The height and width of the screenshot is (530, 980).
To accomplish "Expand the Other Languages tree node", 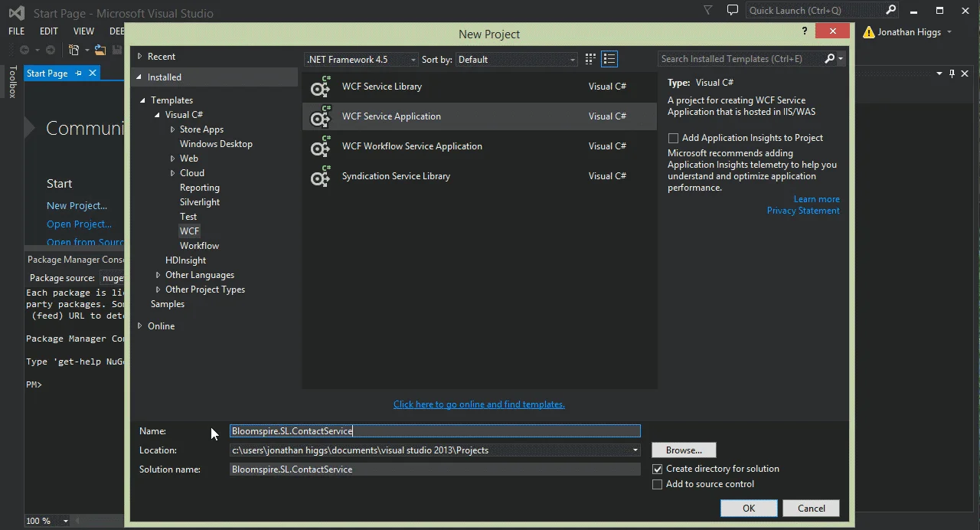I will point(158,274).
